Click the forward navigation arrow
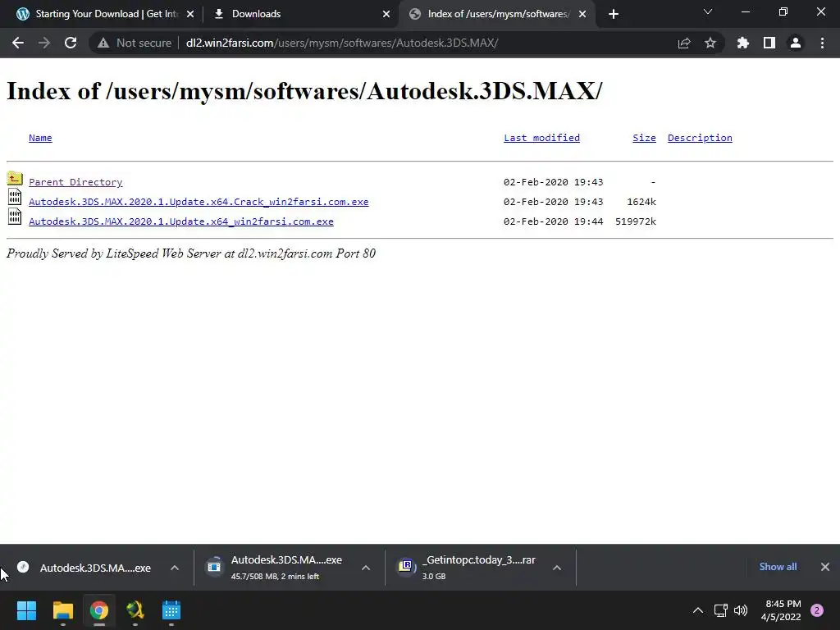 pyautogui.click(x=44, y=43)
